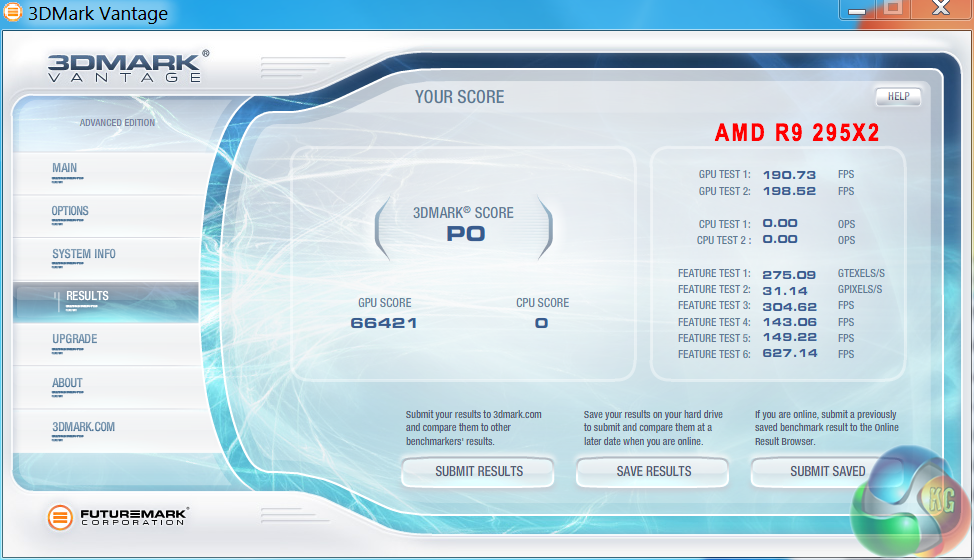
Task: Click the 3DMark Vantage window title text
Action: click(x=98, y=14)
